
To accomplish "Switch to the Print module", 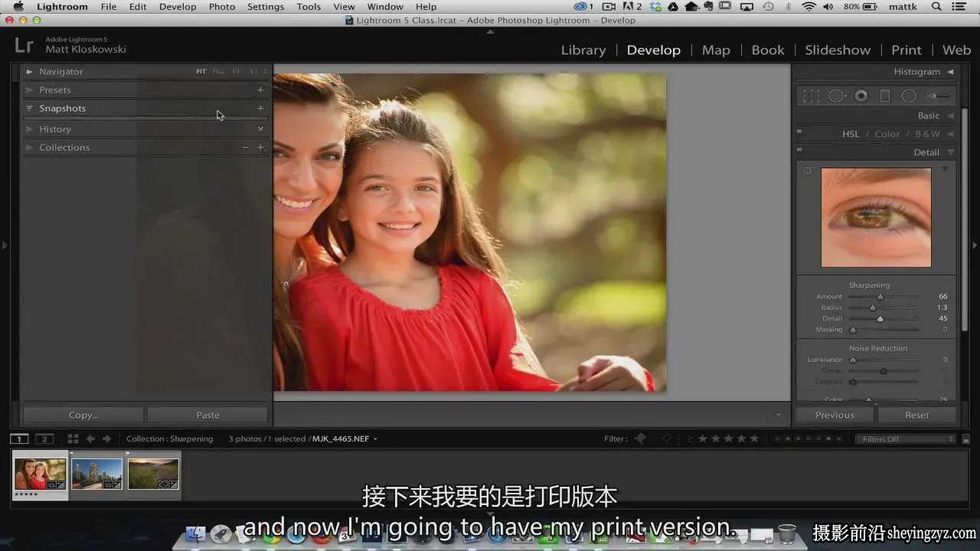I will 906,50.
